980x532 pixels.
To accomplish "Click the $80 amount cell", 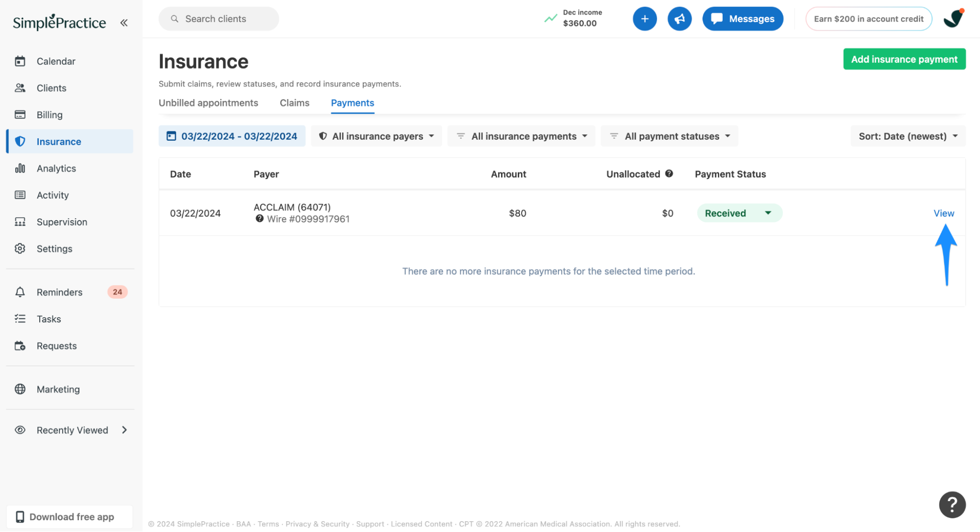I will 517,213.
